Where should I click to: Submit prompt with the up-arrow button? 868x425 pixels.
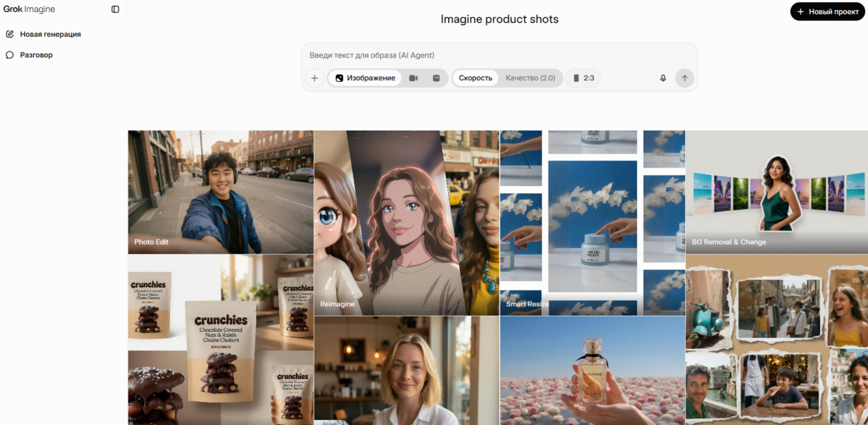(684, 78)
